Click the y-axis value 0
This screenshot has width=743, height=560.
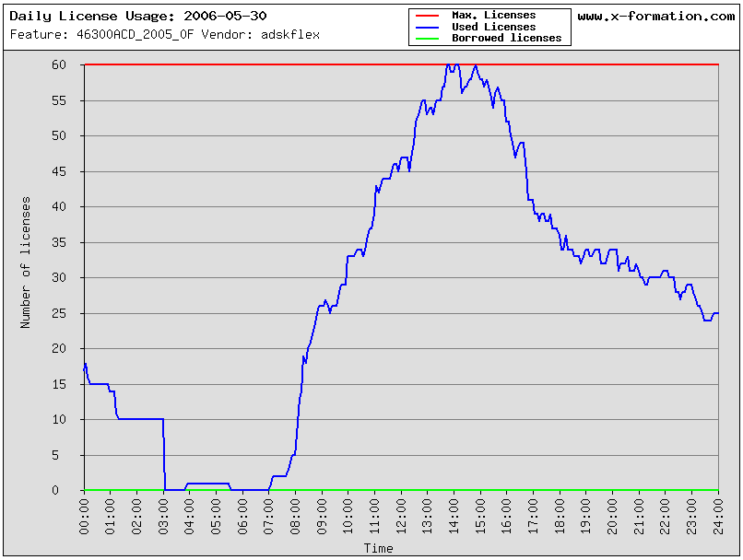(x=55, y=490)
